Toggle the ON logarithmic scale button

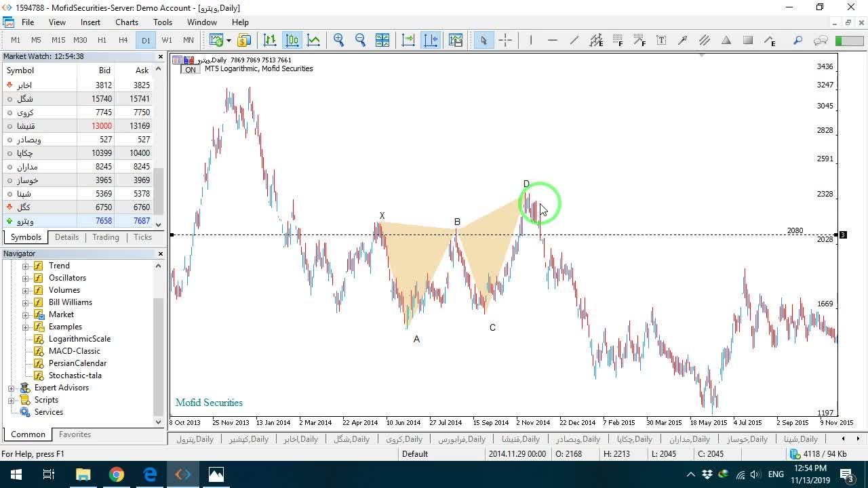(191, 70)
